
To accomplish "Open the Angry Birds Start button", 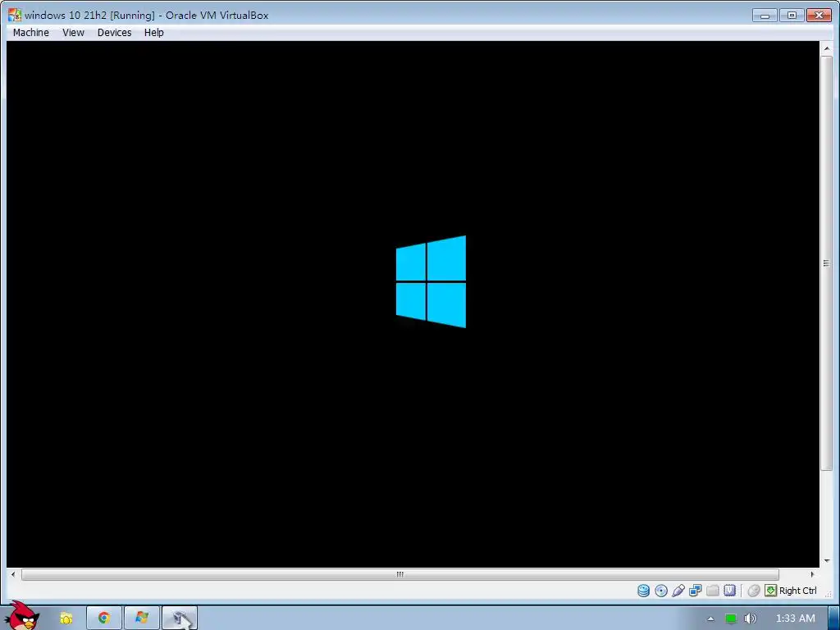I will click(21, 616).
